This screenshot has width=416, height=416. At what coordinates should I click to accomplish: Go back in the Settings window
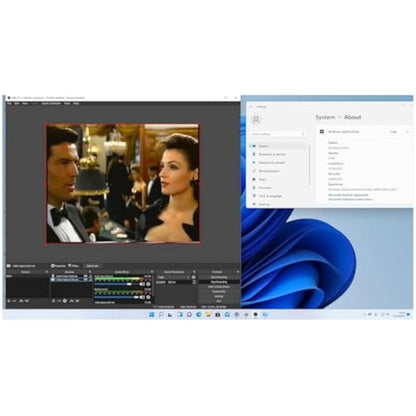[x=251, y=107]
